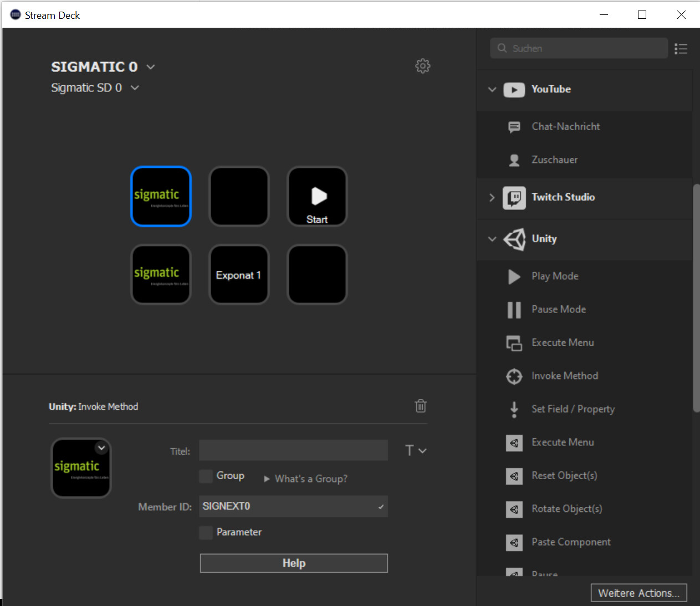Select the Chat-Nachricht action label
The height and width of the screenshot is (606, 700).
tap(566, 126)
